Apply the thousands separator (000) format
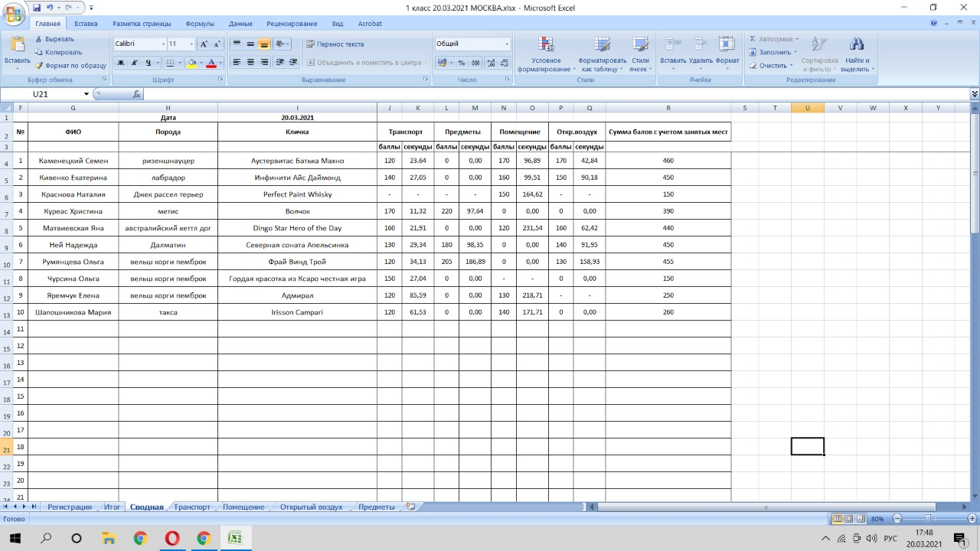Image resolution: width=980 pixels, height=551 pixels. click(475, 63)
